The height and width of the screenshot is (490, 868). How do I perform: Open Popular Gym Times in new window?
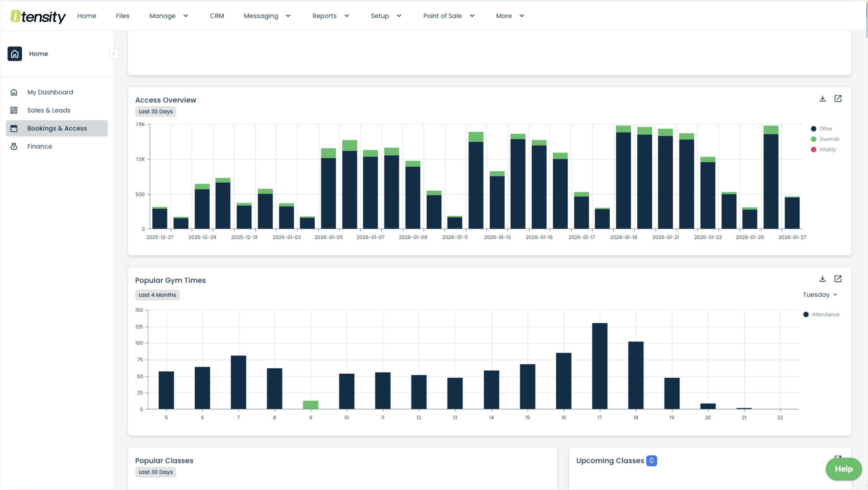coord(839,279)
